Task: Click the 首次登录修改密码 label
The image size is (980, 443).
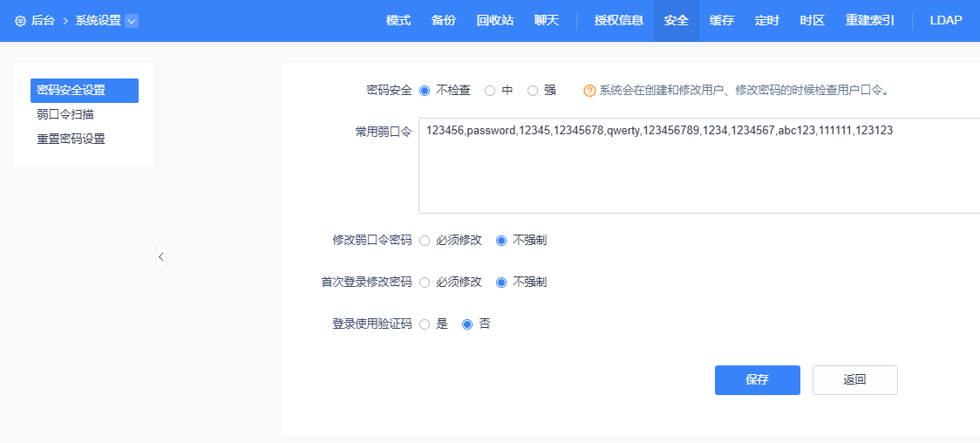Action: [366, 283]
